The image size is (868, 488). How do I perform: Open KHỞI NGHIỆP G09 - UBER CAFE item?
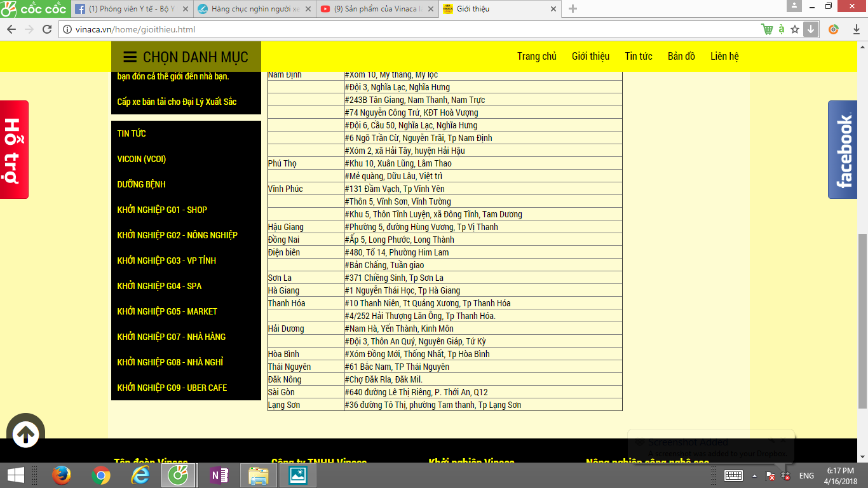click(172, 388)
